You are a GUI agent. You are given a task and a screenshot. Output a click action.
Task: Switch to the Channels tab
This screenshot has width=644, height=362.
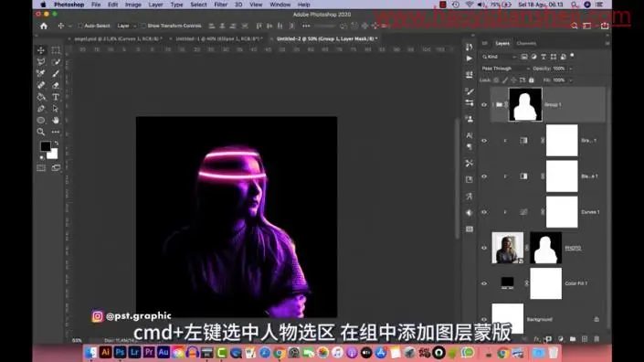click(526, 43)
